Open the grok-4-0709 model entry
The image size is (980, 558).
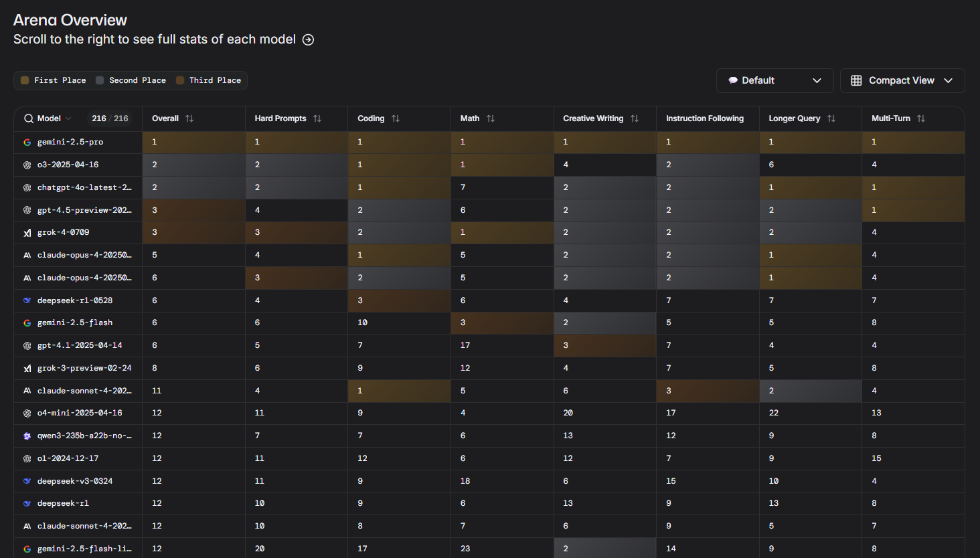[x=63, y=232]
